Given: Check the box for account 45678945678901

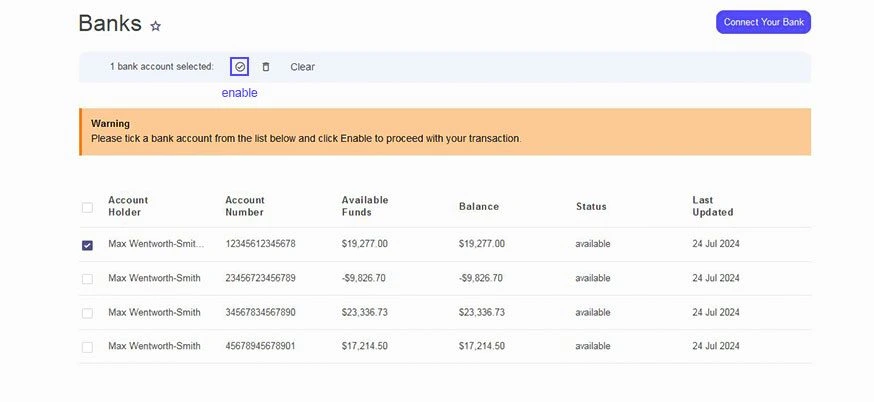Looking at the screenshot, I should point(87,347).
